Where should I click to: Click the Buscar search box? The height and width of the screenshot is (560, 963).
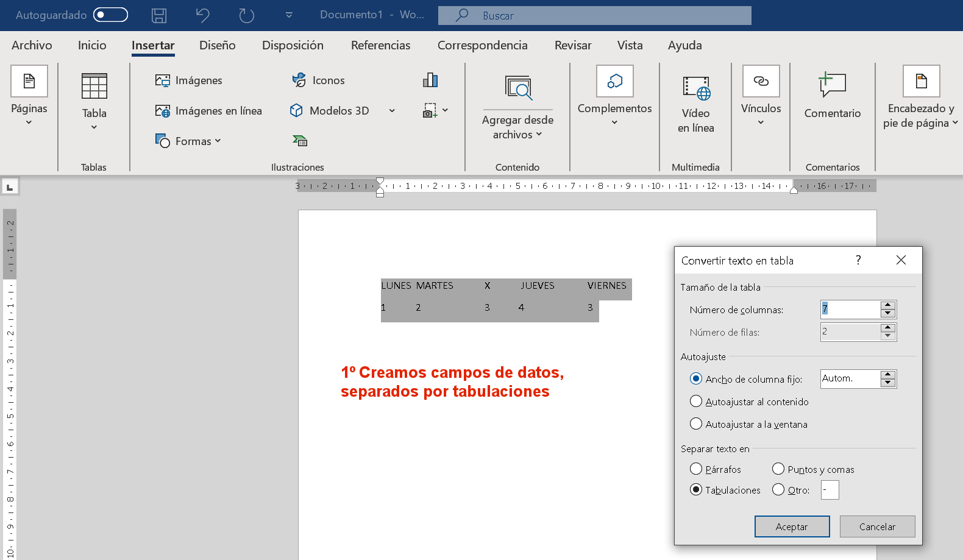coord(594,15)
